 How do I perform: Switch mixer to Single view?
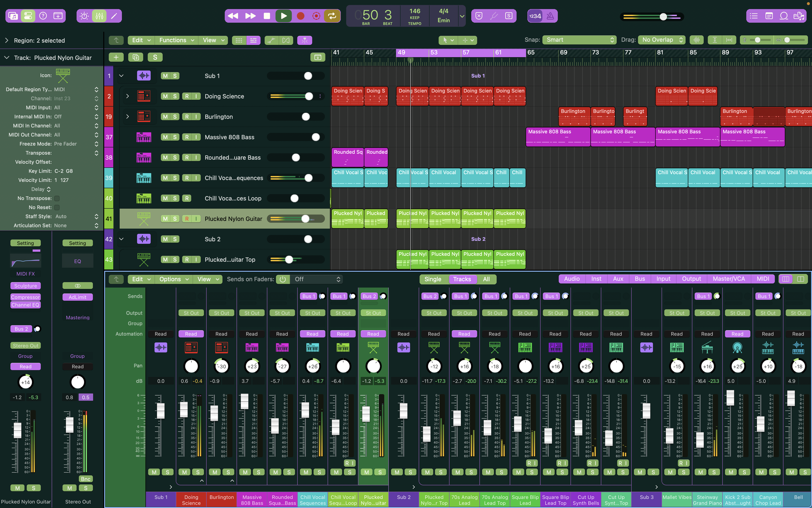tap(433, 279)
